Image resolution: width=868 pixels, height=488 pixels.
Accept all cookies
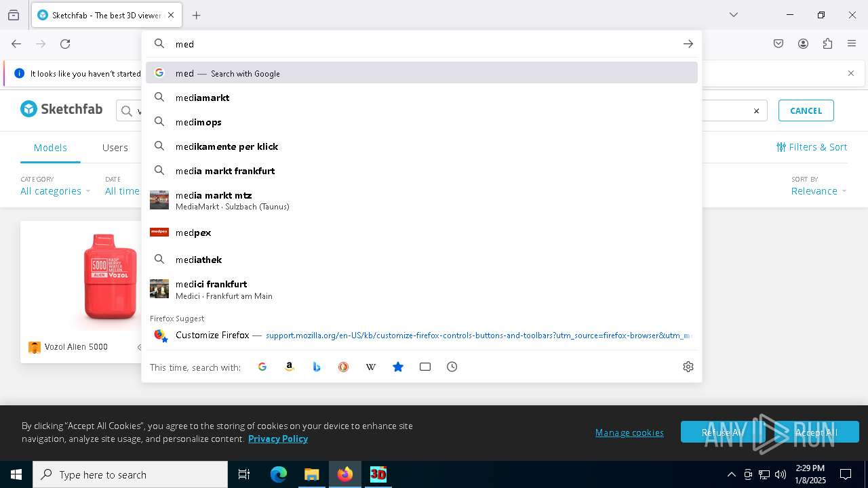coord(816,432)
